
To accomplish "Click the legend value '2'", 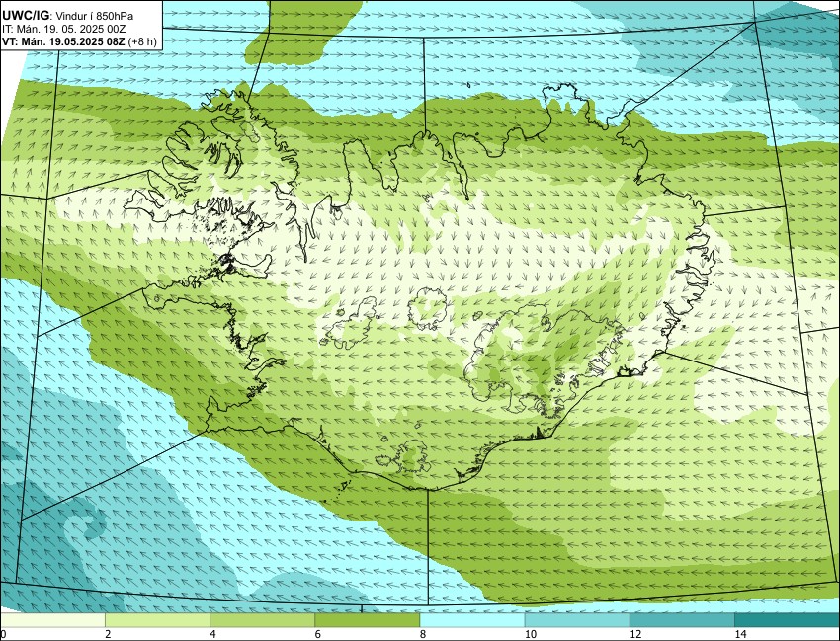I will [x=108, y=634].
